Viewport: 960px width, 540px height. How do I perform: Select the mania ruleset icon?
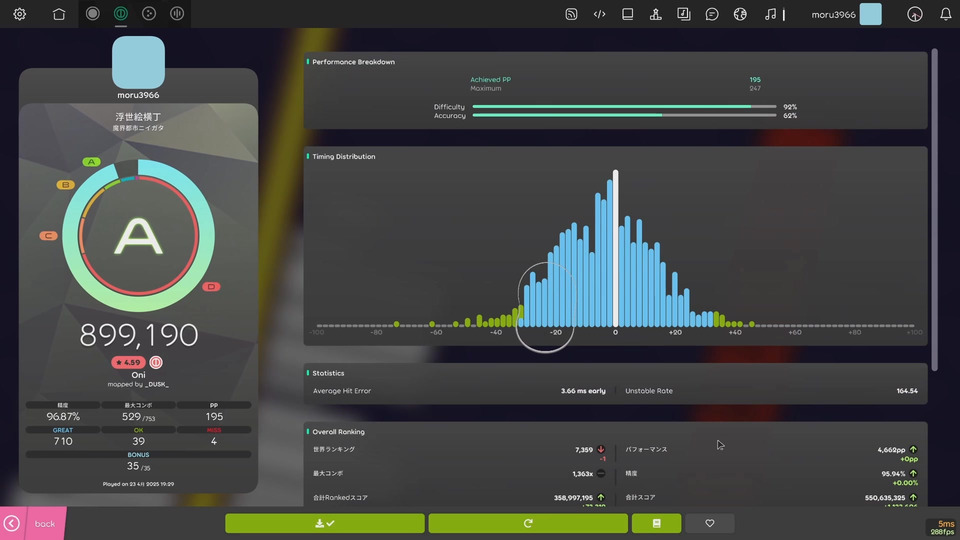tap(177, 13)
